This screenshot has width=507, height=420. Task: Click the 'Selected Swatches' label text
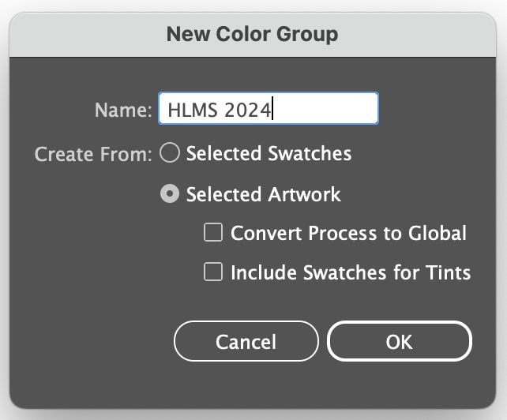pyautogui.click(x=269, y=153)
